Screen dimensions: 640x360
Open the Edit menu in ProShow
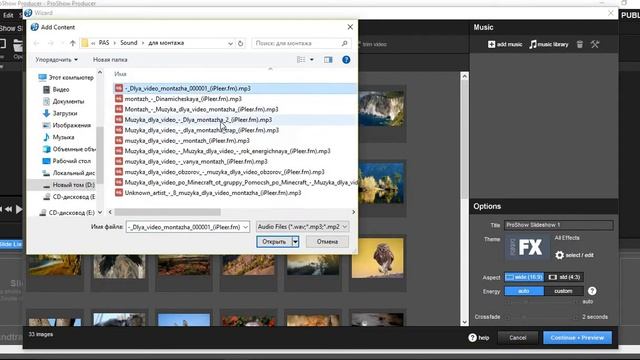8,15
